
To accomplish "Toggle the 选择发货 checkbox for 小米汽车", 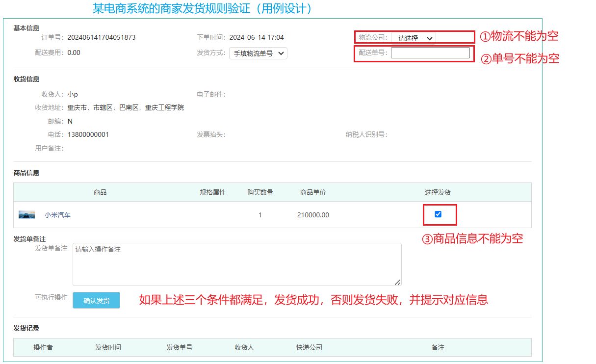I will [438, 214].
